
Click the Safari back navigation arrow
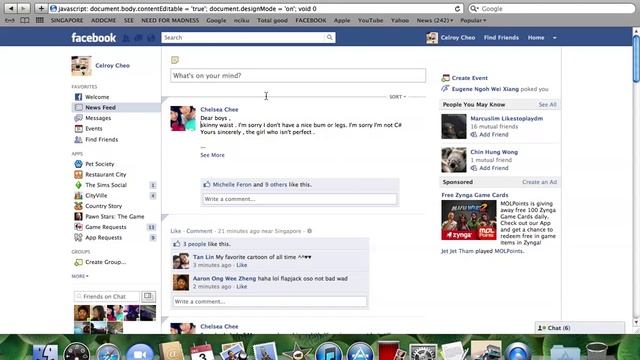tap(11, 8)
